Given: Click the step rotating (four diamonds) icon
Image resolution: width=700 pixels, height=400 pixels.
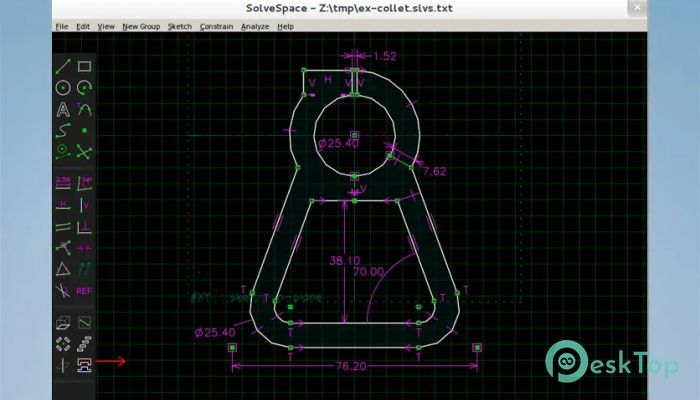Looking at the screenshot, I should [63, 344].
